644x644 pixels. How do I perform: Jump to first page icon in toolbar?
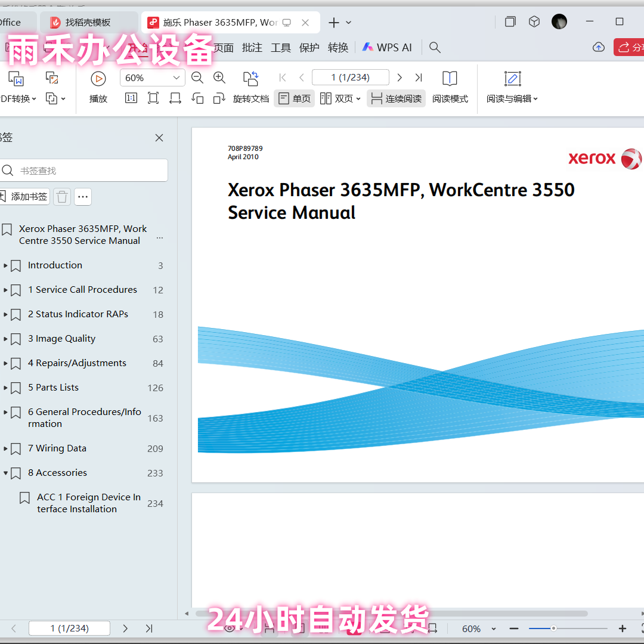[283, 78]
